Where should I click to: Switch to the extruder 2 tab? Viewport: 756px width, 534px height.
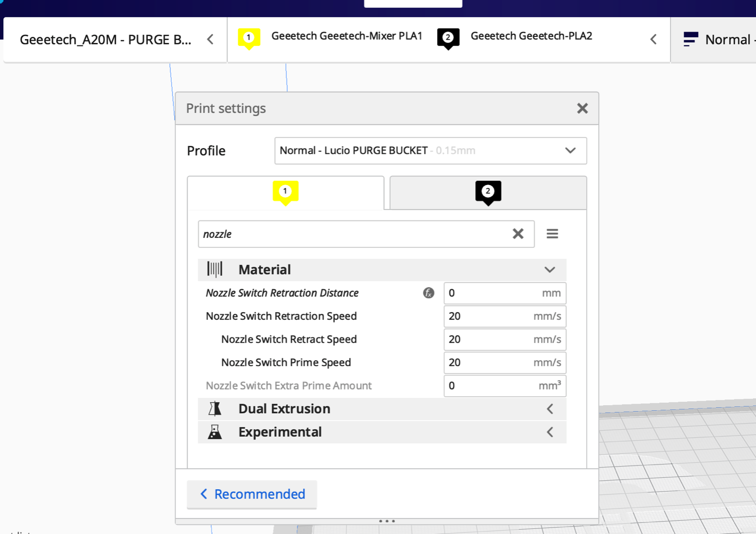[x=488, y=193]
